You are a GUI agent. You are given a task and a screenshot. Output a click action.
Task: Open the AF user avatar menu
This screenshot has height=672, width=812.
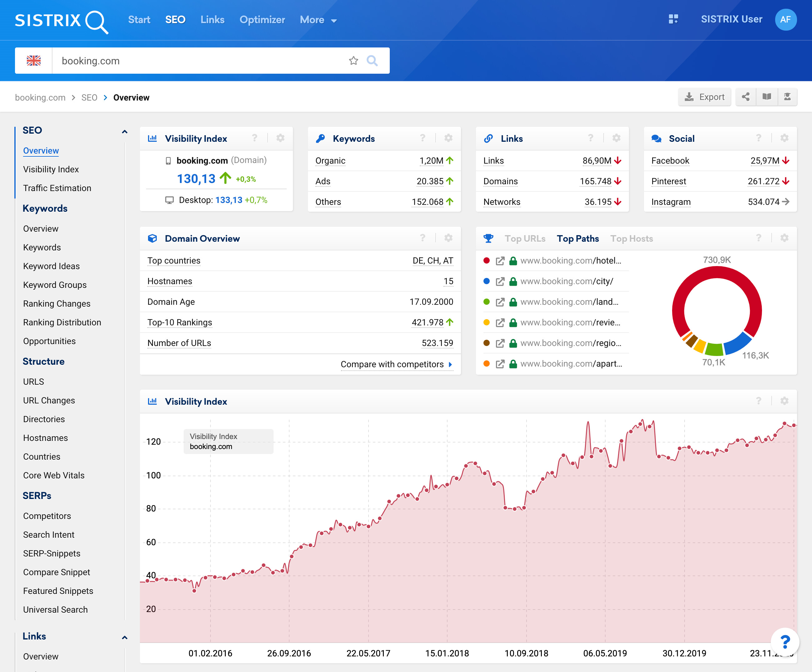(x=785, y=19)
